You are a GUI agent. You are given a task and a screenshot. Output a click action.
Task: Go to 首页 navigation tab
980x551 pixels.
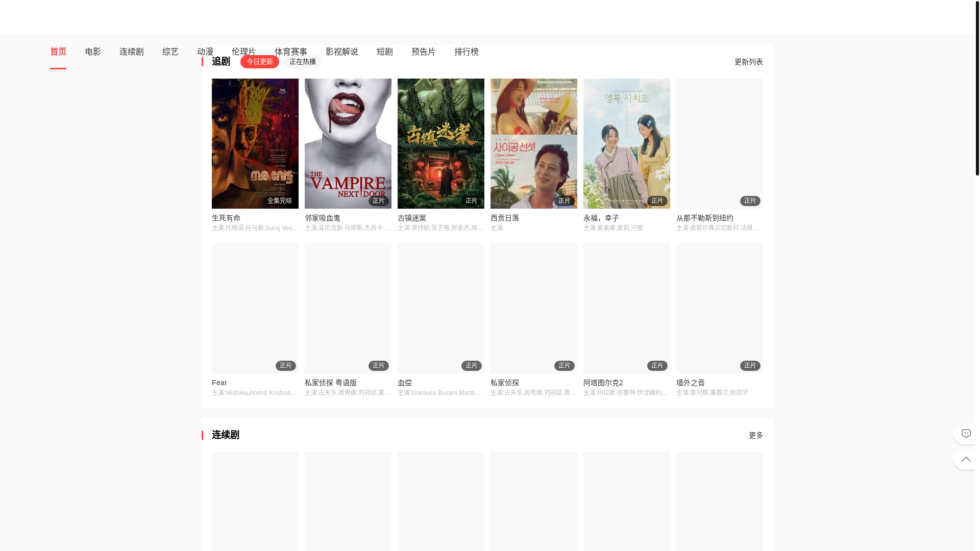pyautogui.click(x=58, y=52)
